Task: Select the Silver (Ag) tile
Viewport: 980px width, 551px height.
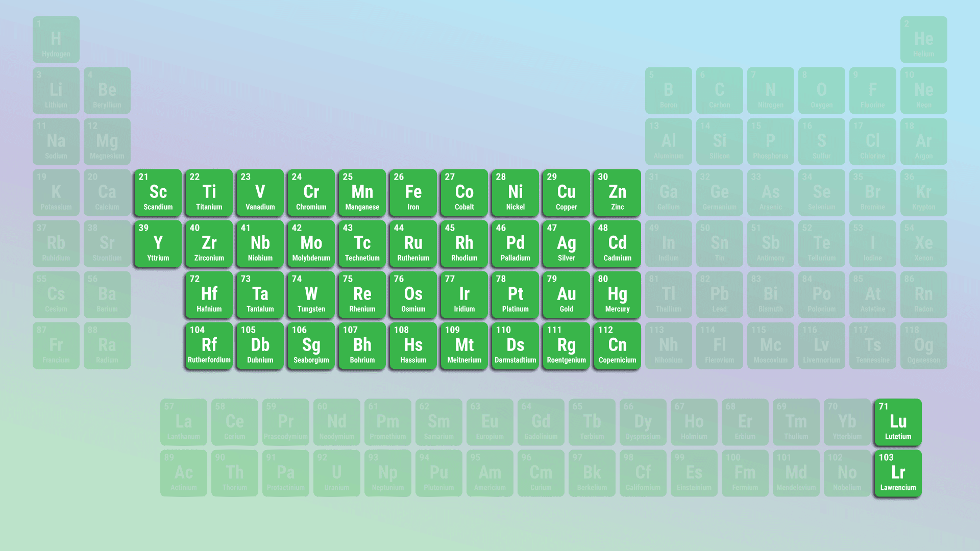Action: 566,243
